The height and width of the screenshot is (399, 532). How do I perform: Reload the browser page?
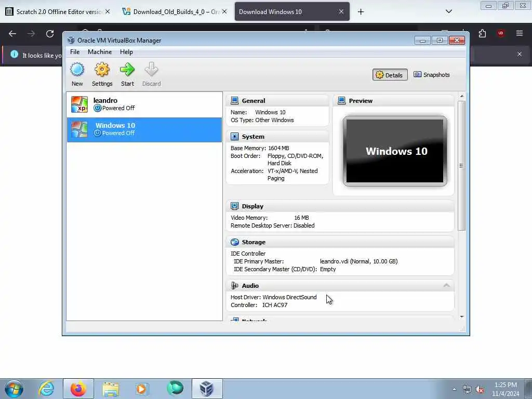click(x=50, y=34)
